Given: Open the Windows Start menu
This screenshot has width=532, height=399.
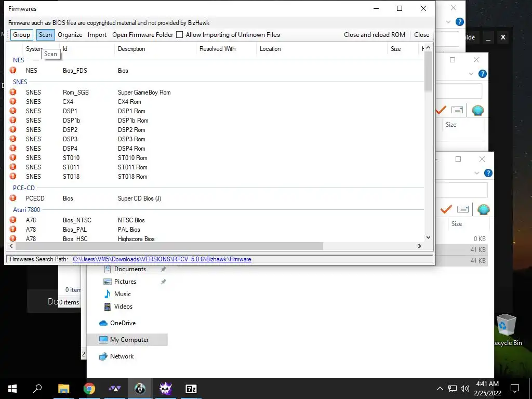Looking at the screenshot, I should pyautogui.click(x=12, y=389).
